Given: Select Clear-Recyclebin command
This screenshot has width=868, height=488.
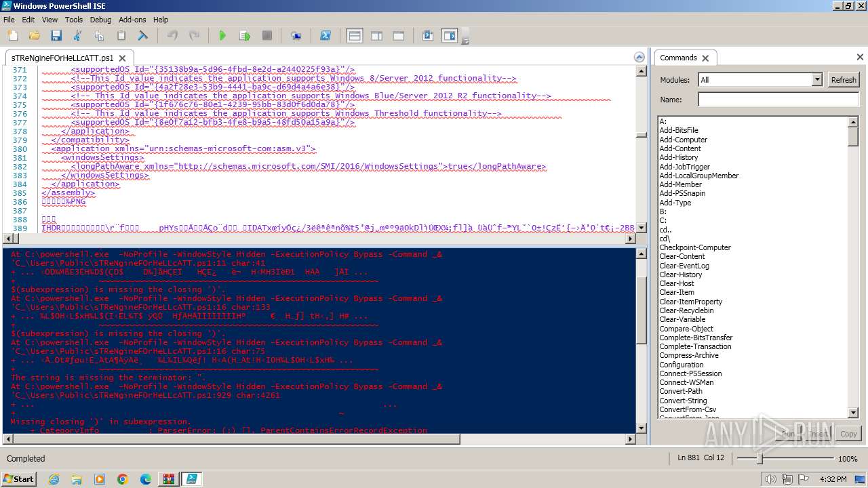Looking at the screenshot, I should pos(686,310).
